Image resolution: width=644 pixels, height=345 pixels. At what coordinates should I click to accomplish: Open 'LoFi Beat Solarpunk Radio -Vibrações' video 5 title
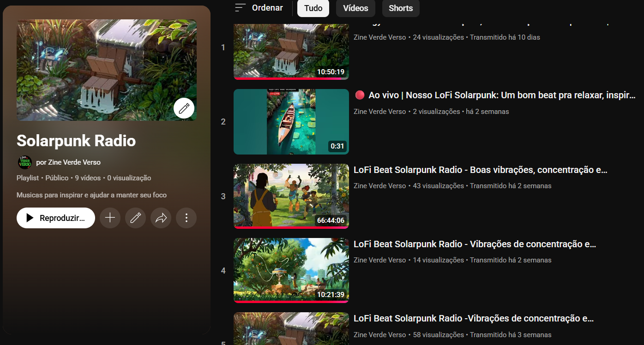click(x=474, y=318)
